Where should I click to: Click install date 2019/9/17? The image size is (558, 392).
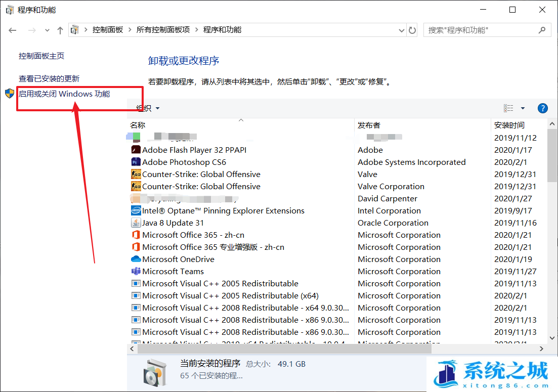[513, 210]
